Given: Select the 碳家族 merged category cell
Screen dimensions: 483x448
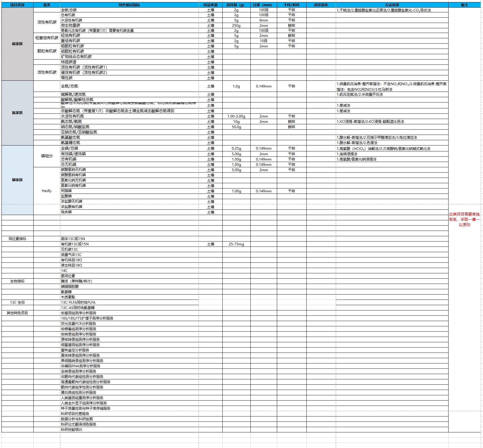Looking at the screenshot, I should click(17, 44).
